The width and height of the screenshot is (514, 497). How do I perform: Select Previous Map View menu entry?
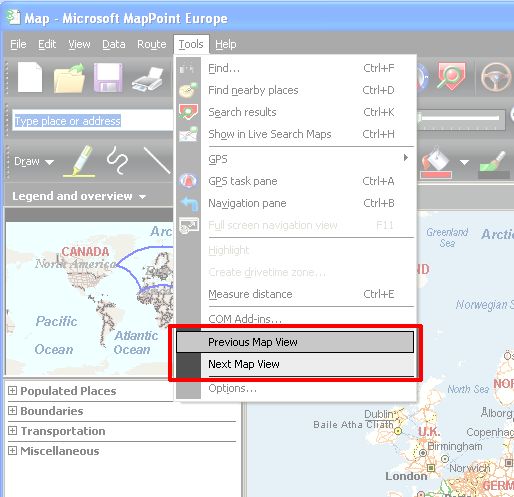(295, 342)
